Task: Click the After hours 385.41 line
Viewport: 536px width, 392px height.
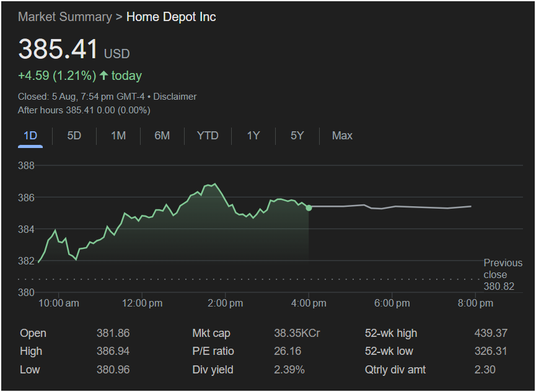Action: click(x=84, y=110)
